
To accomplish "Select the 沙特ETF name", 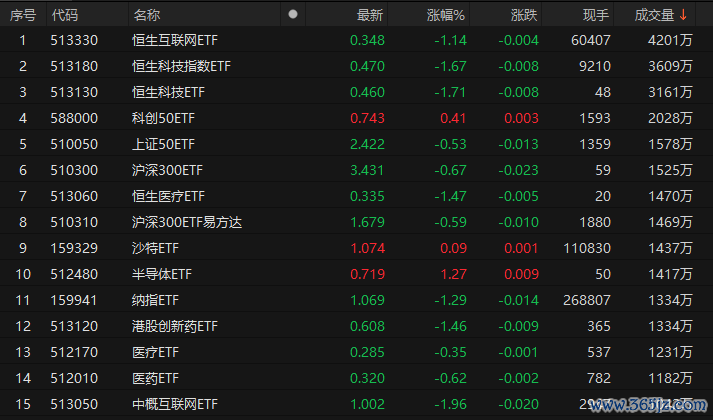I will [x=155, y=248].
